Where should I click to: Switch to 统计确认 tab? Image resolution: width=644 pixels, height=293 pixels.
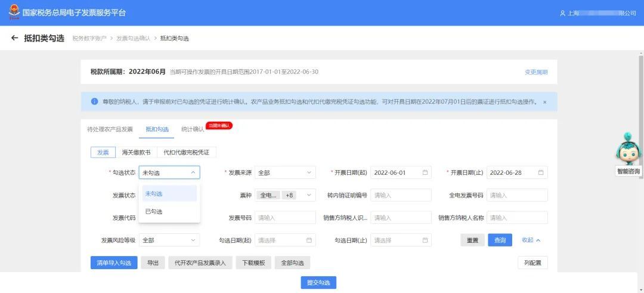(x=193, y=129)
